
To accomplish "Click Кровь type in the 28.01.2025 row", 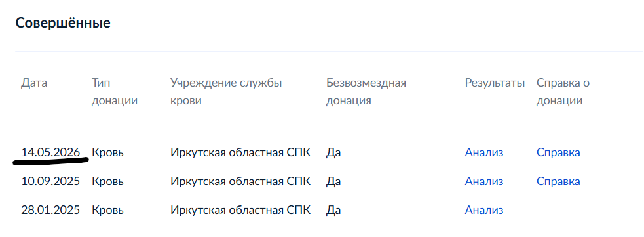I will [107, 210].
